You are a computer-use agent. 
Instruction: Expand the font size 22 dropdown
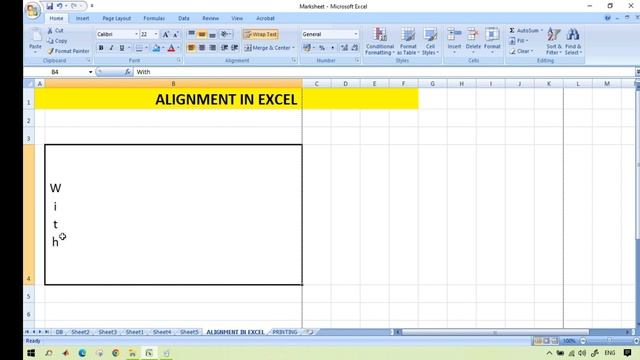click(x=156, y=34)
